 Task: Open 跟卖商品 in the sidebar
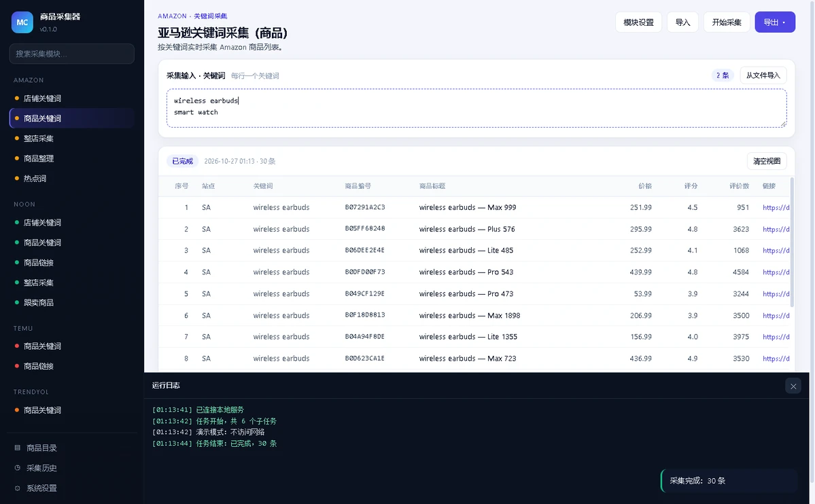click(x=72, y=302)
